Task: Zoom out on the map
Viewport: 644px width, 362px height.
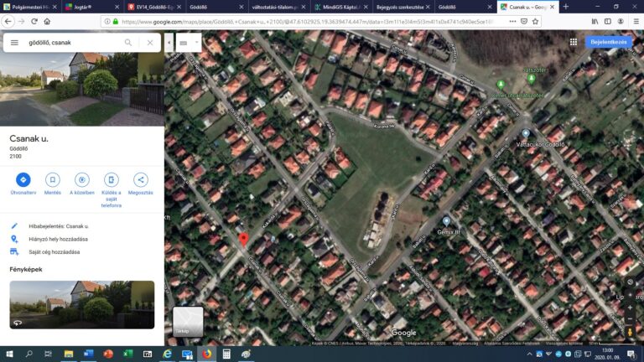Action: [630, 318]
